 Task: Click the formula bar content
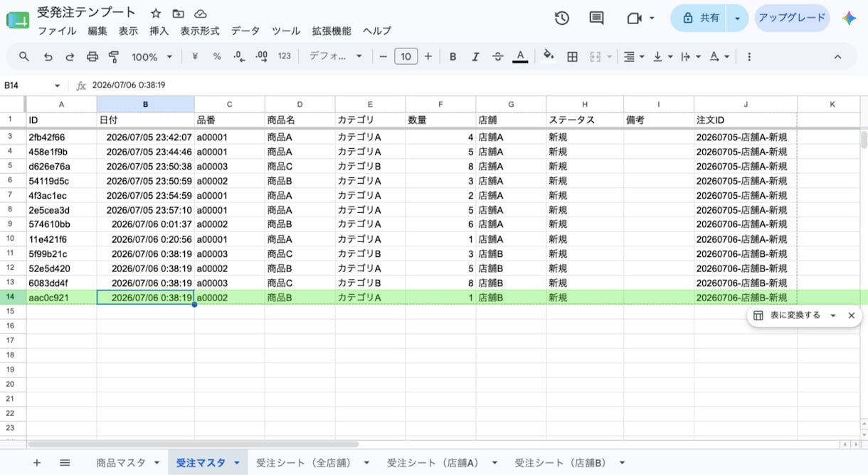tap(129, 85)
